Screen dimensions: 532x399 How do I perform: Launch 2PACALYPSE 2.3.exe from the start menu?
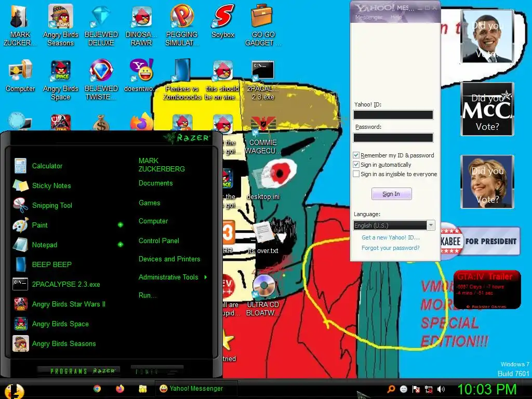57,284
